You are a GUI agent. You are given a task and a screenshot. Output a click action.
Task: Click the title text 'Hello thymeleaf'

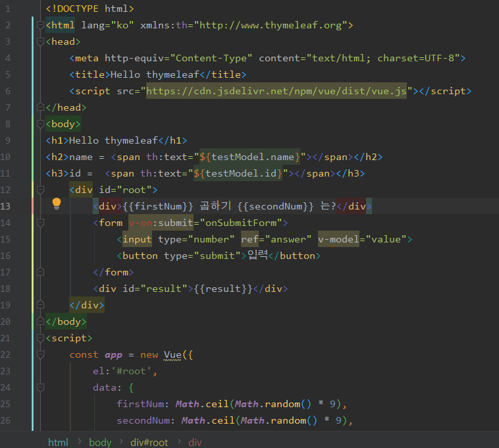[x=155, y=74]
